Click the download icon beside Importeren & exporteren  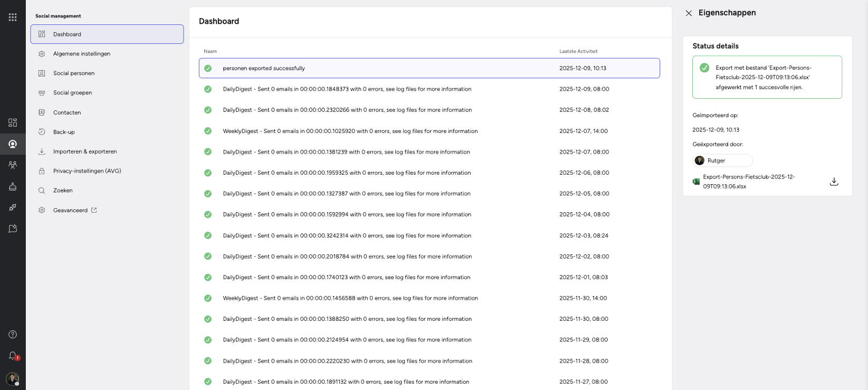(42, 151)
